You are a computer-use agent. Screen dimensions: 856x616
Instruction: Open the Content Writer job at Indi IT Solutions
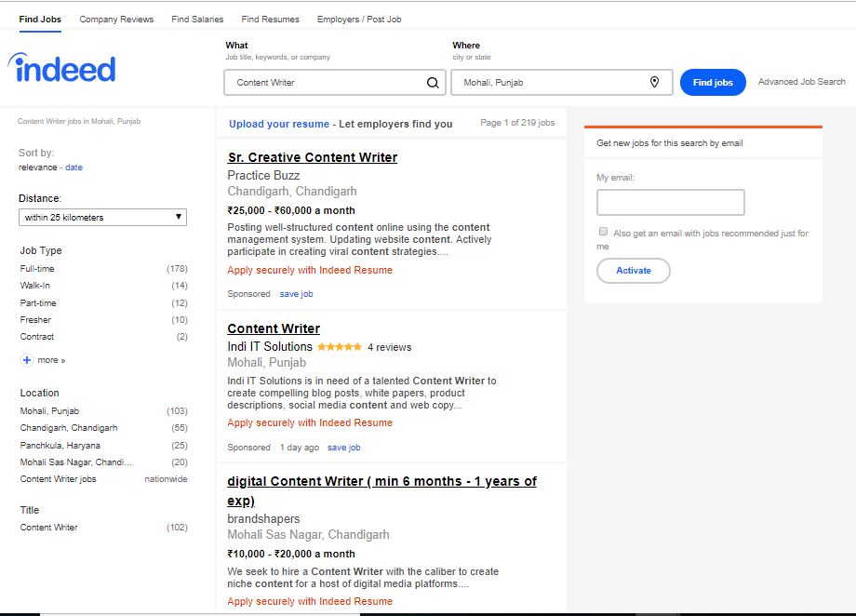[274, 328]
